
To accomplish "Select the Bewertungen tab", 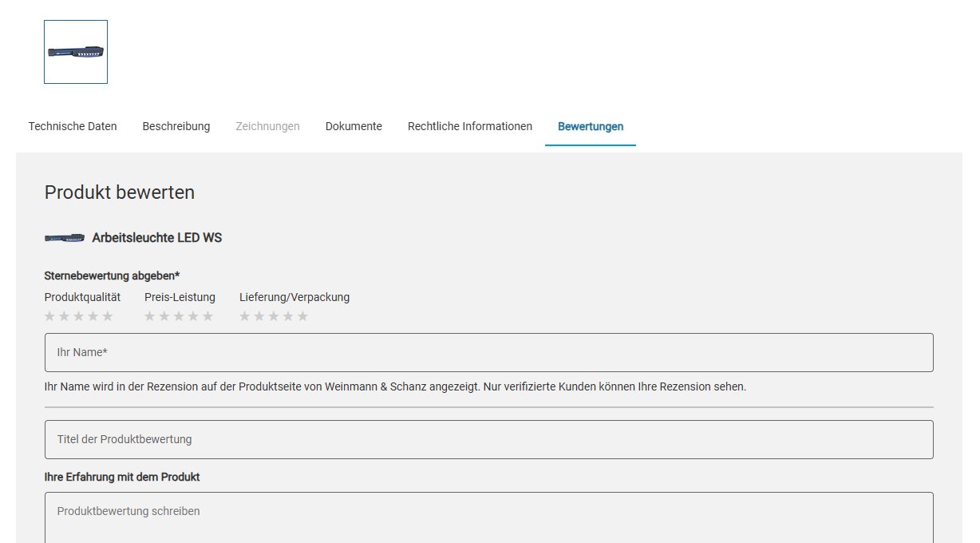I will click(x=591, y=126).
